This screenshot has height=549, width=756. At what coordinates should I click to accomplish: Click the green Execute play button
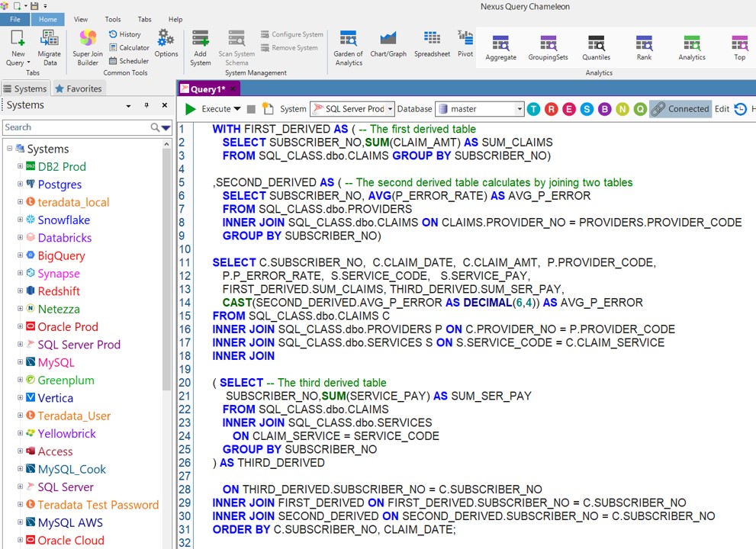point(191,109)
